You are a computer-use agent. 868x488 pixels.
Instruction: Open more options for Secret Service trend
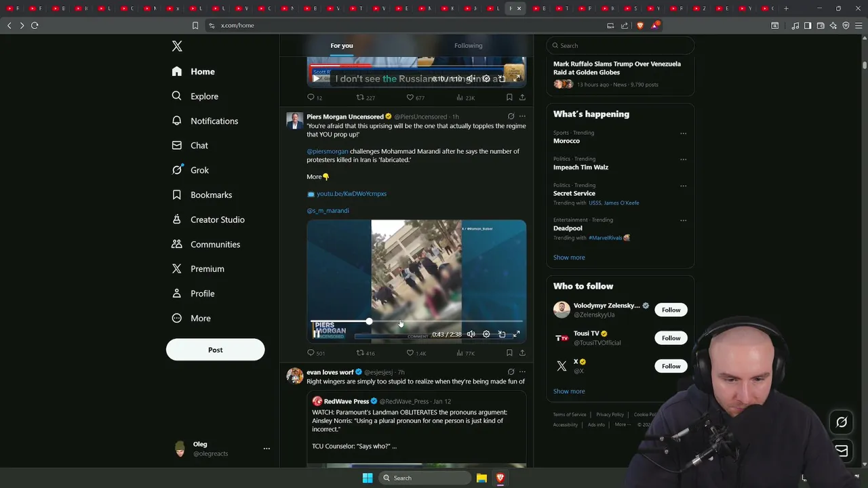(x=683, y=186)
